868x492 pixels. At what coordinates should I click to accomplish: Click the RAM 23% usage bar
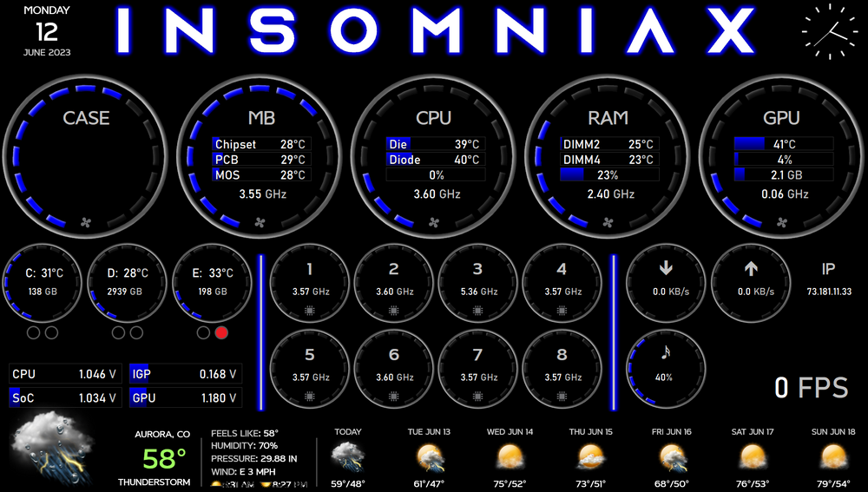[x=608, y=174]
